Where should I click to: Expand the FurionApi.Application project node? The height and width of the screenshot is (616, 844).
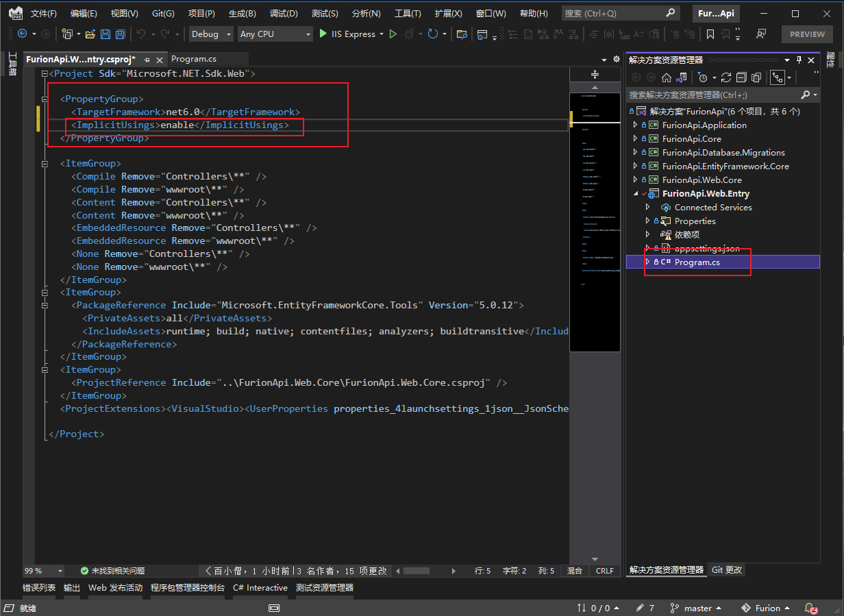tap(635, 125)
